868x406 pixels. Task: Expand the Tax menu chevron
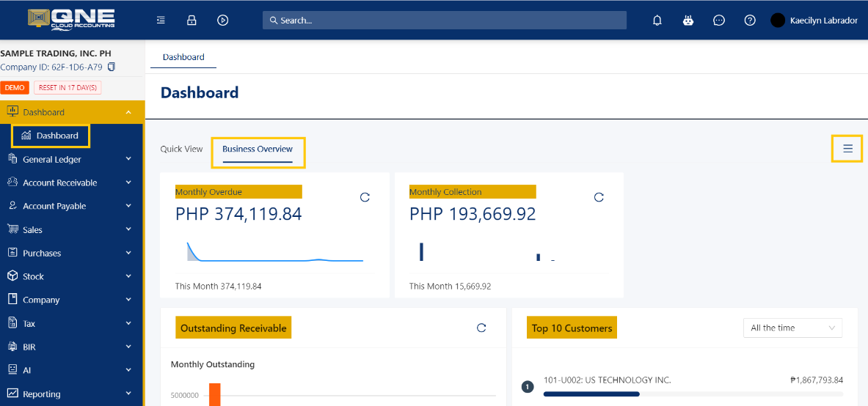click(x=128, y=323)
